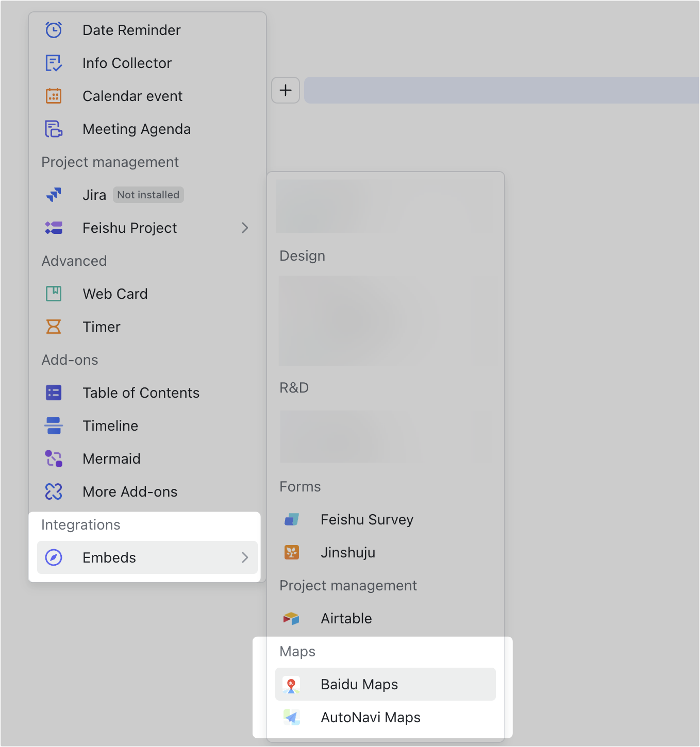Select the Meeting Agenda option
The width and height of the screenshot is (700, 747).
pyautogui.click(x=147, y=129)
